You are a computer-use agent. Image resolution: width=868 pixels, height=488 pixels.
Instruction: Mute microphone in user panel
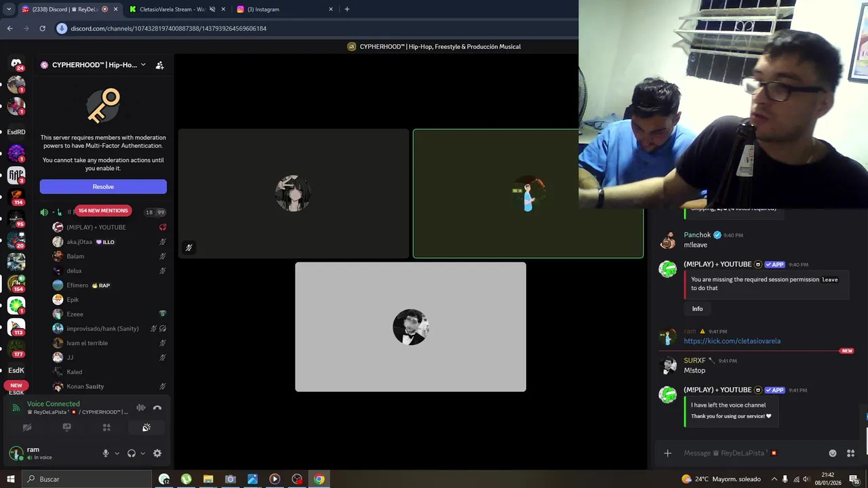[x=105, y=453]
